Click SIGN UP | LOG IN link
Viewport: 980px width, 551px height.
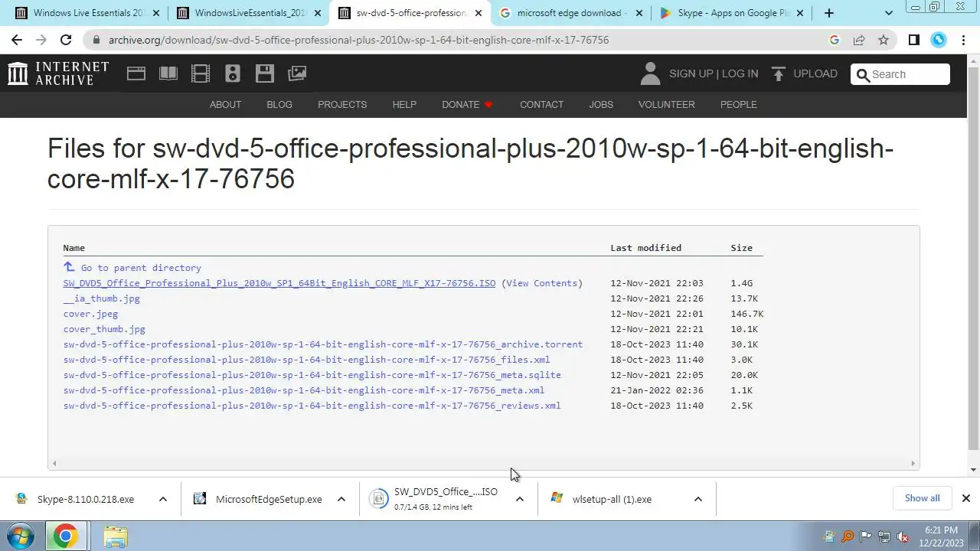click(x=714, y=73)
